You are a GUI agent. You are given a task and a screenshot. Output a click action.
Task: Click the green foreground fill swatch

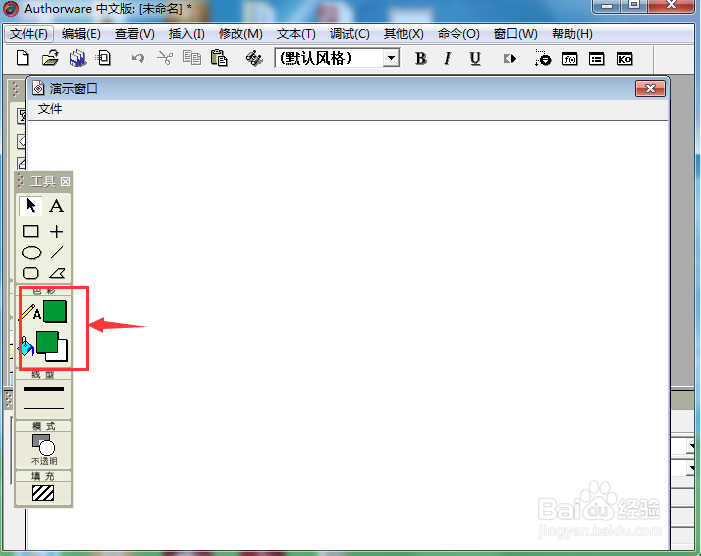[47, 342]
